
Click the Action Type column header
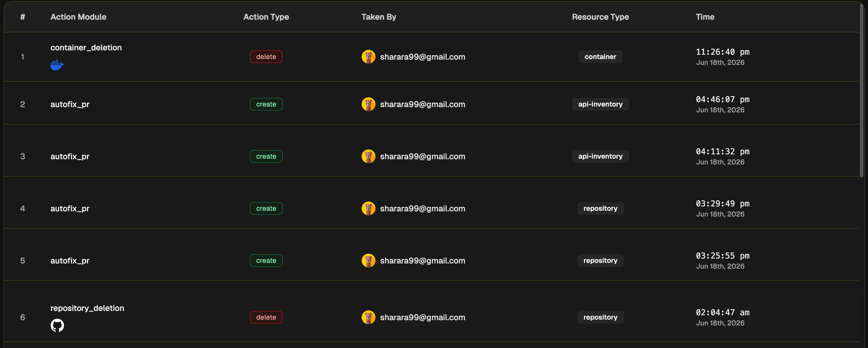(266, 17)
